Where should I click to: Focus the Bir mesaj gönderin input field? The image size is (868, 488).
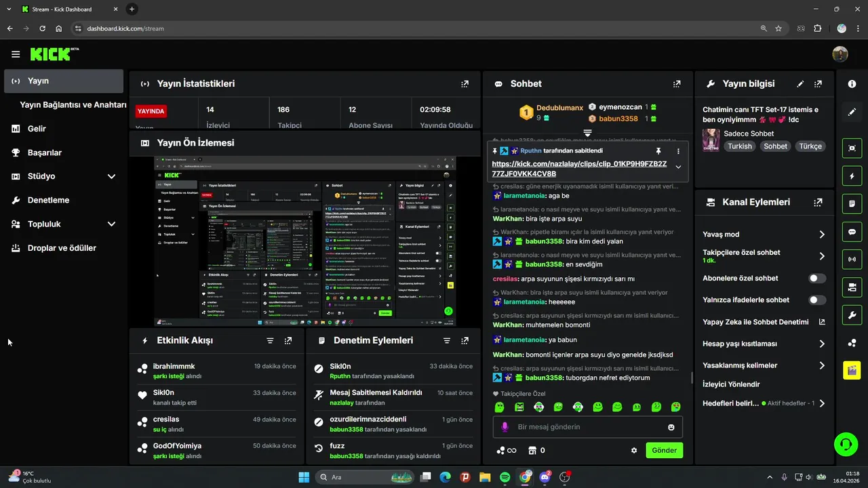pos(587,427)
